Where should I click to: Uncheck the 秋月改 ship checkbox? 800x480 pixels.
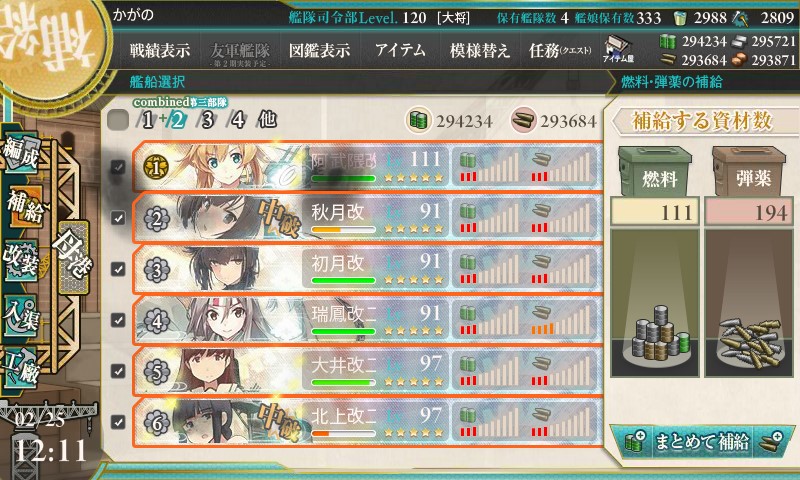point(118,218)
